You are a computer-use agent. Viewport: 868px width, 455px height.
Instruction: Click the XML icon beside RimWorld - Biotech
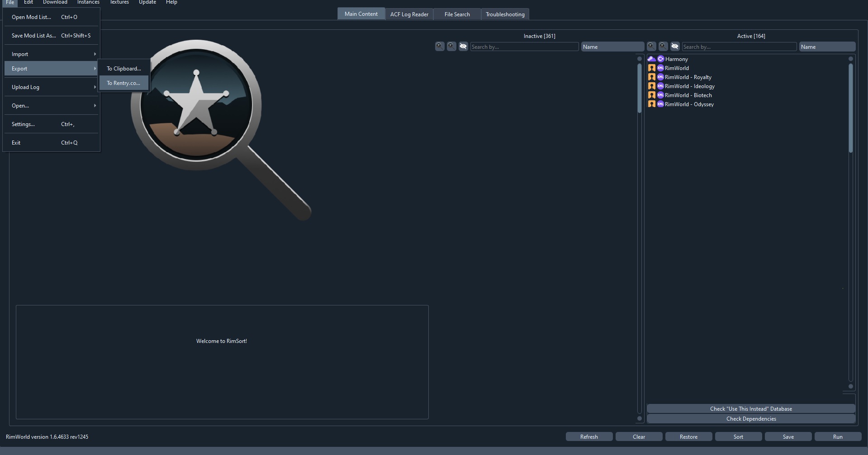[660, 95]
